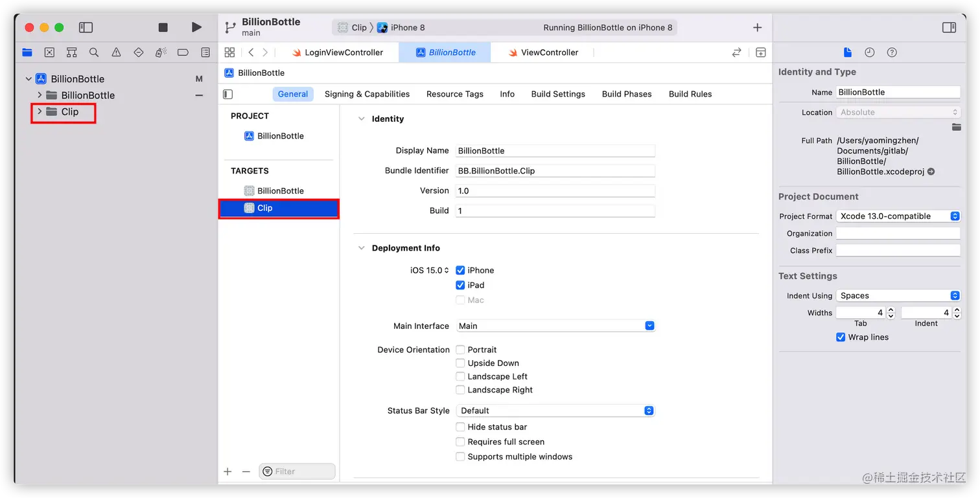
Task: Choose Full Path folder location icon
Action: (956, 127)
